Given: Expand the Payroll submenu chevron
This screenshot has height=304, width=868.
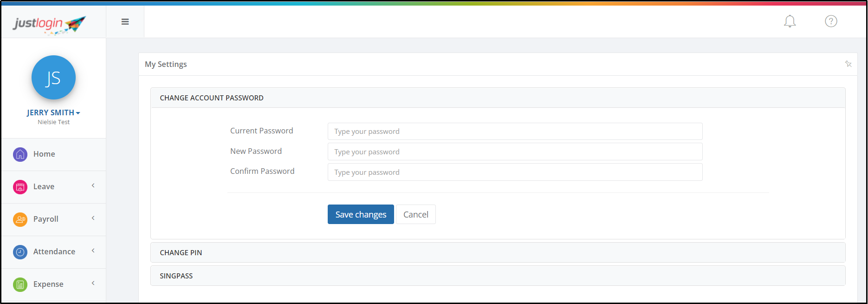Looking at the screenshot, I should coord(93,218).
